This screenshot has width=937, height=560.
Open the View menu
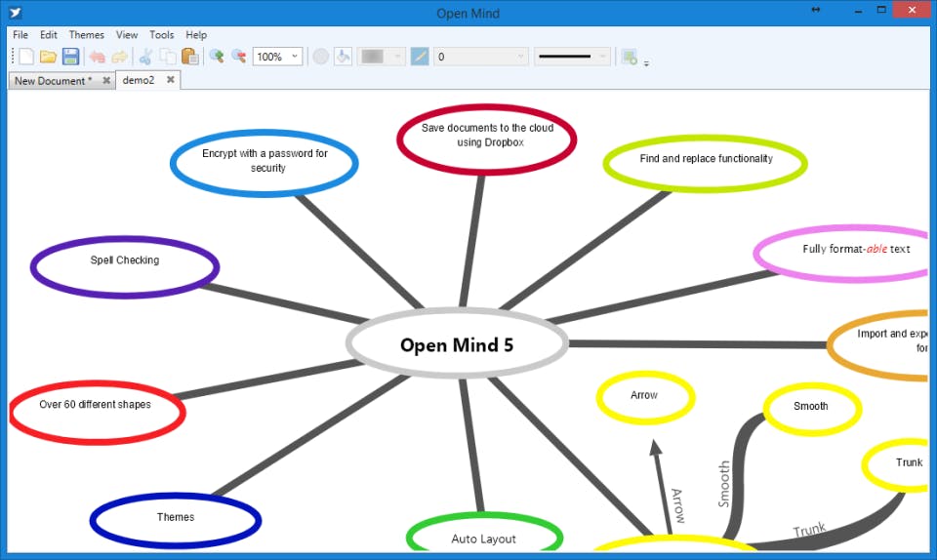pyautogui.click(x=127, y=34)
